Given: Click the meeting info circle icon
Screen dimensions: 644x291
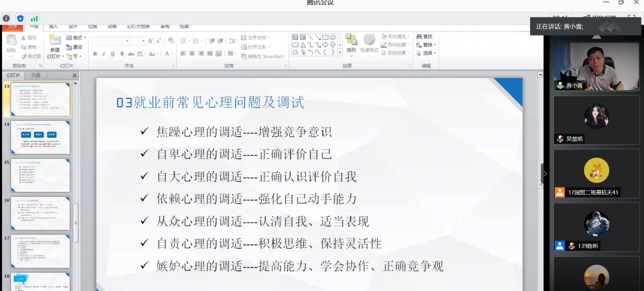Looking at the screenshot, I should 6,18.
